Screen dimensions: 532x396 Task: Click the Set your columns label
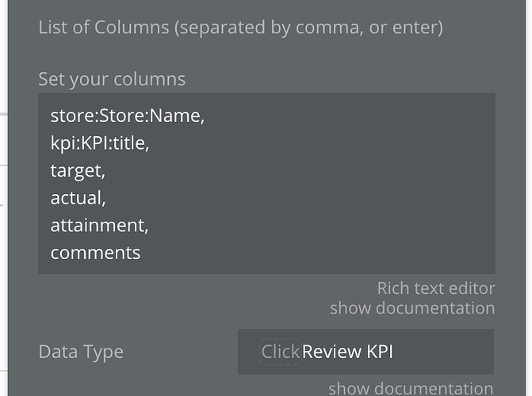[x=112, y=79]
